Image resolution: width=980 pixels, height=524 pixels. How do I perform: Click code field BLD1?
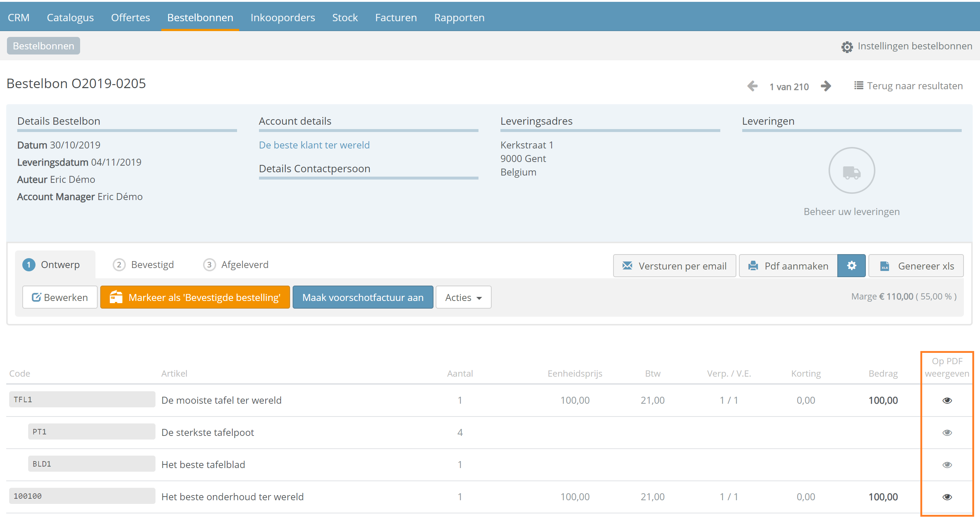91,464
